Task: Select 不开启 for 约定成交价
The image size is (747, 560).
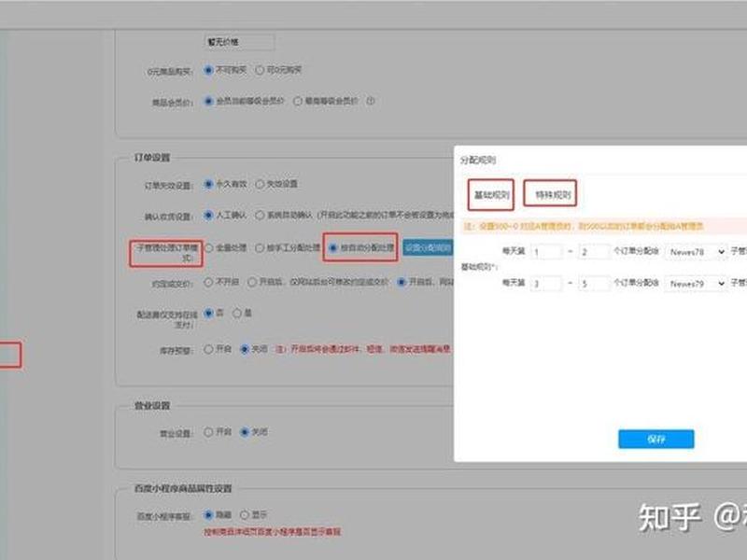Action: 208,282
